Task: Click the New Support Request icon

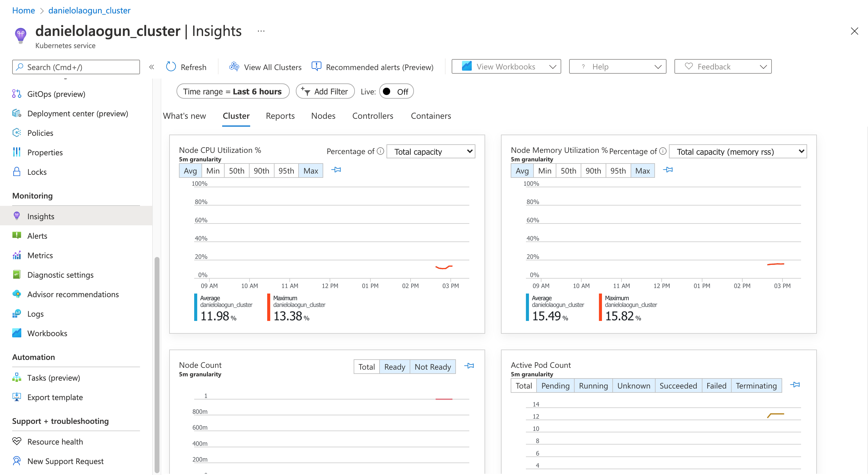Action: (x=16, y=461)
